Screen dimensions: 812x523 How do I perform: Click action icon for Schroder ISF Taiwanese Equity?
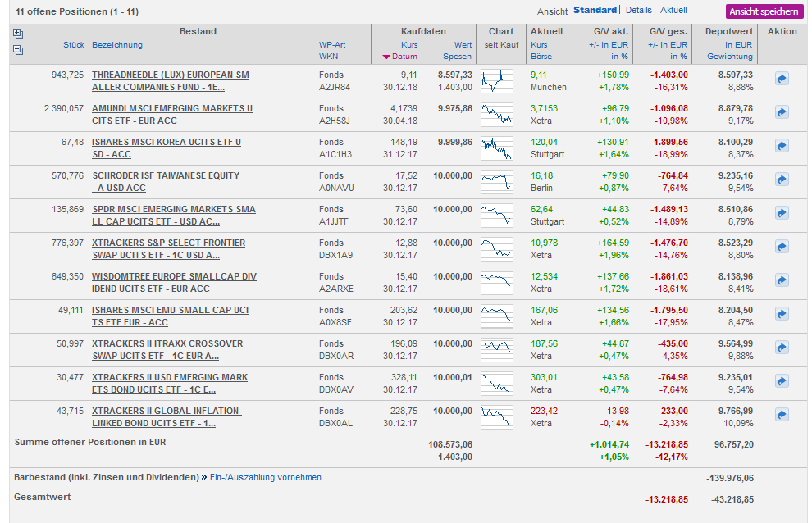pos(782,180)
